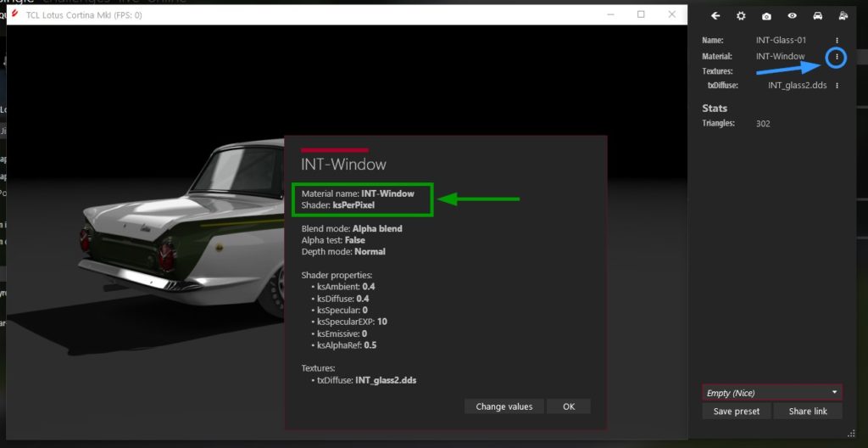868x448 pixels.
Task: Click the 'INT_glass2.dds' texture in side panel
Action: [797, 86]
